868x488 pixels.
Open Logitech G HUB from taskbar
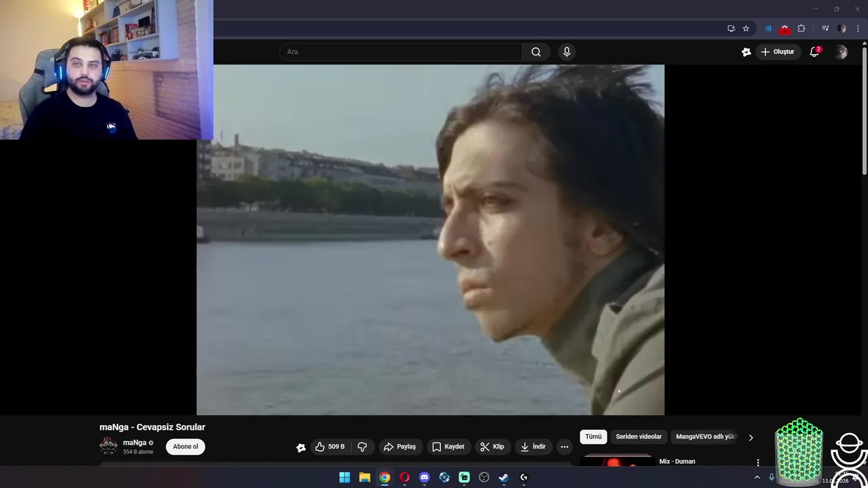[524, 477]
